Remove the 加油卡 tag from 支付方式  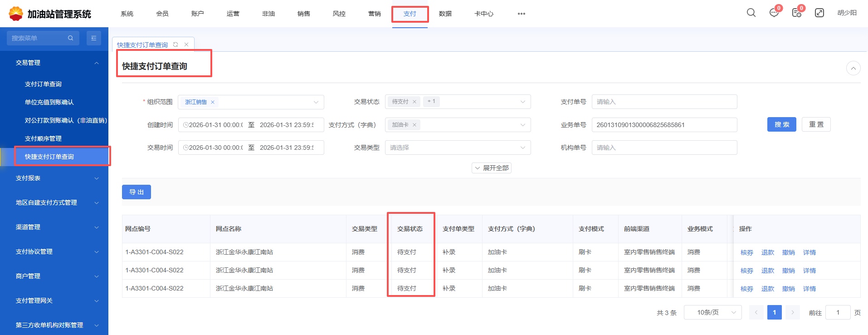click(414, 125)
